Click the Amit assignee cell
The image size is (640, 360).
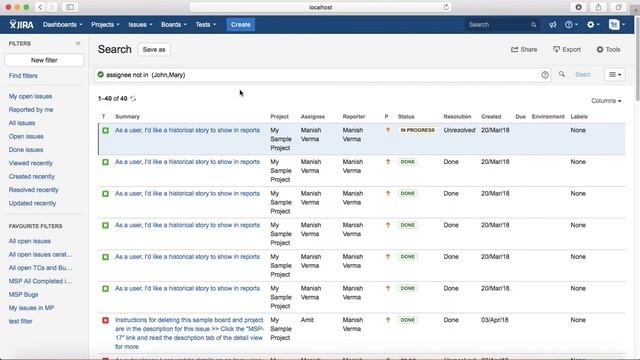(307, 320)
